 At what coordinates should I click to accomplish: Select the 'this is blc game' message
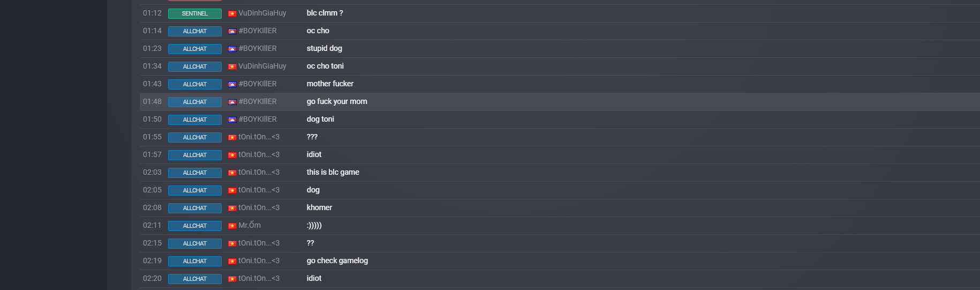pyautogui.click(x=333, y=172)
